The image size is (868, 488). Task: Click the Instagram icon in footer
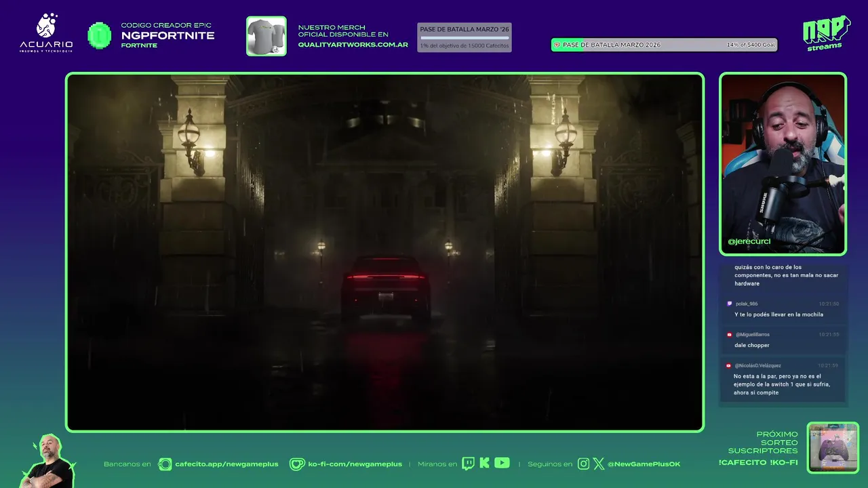tap(583, 464)
